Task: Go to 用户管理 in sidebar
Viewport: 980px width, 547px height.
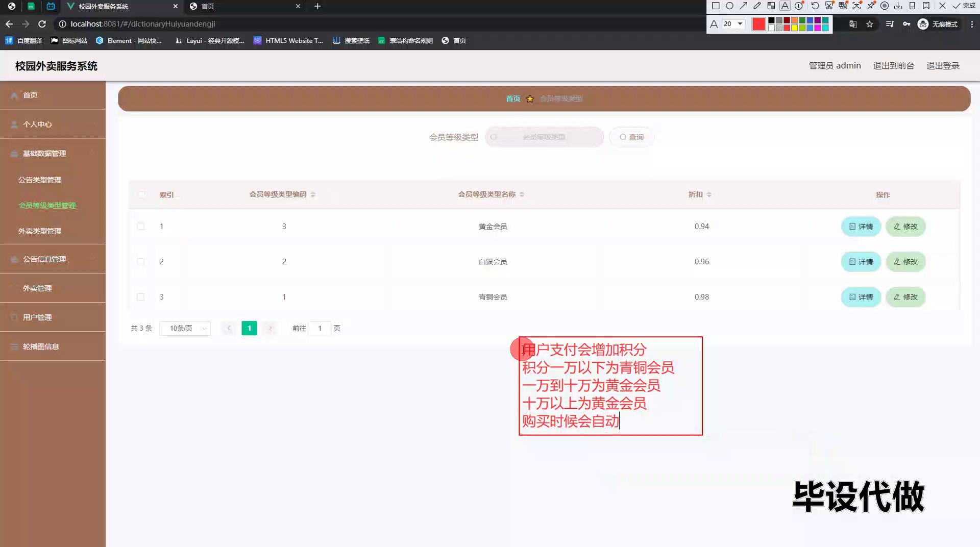Action: [x=37, y=317]
